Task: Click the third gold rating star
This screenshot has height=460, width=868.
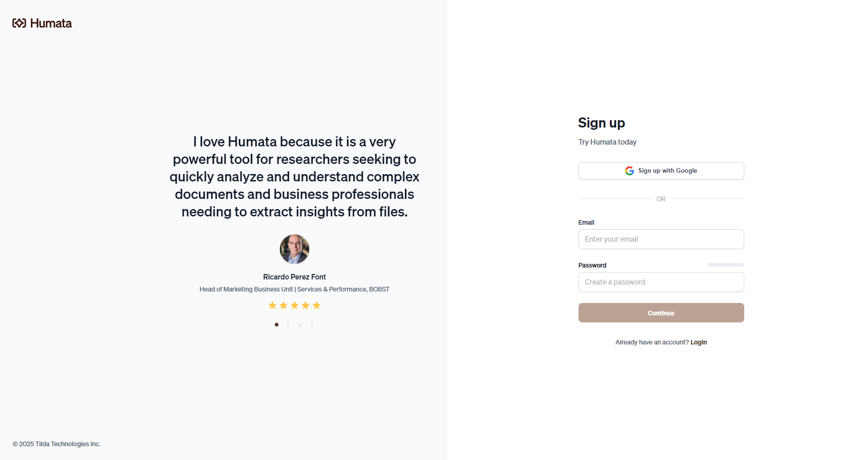Action: 295,305
